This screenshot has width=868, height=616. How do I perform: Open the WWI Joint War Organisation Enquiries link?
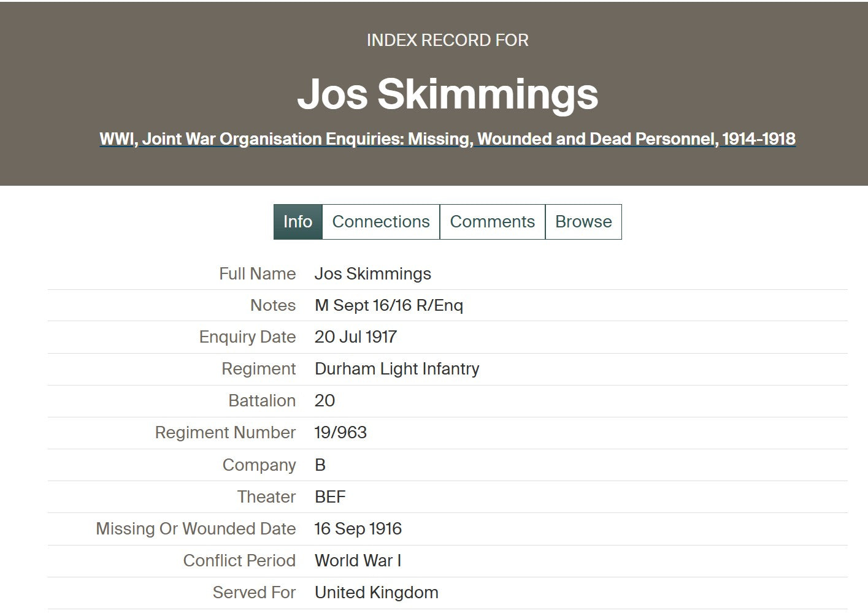tap(447, 139)
